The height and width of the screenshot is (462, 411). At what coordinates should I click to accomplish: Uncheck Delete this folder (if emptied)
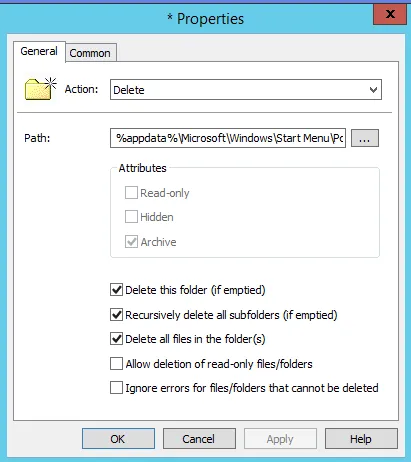point(116,290)
